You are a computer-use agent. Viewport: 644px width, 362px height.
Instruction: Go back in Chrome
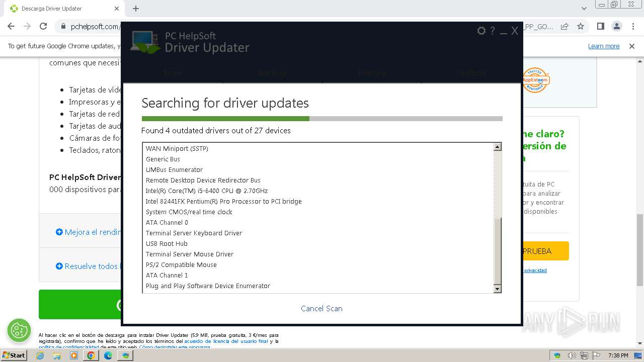(11, 26)
